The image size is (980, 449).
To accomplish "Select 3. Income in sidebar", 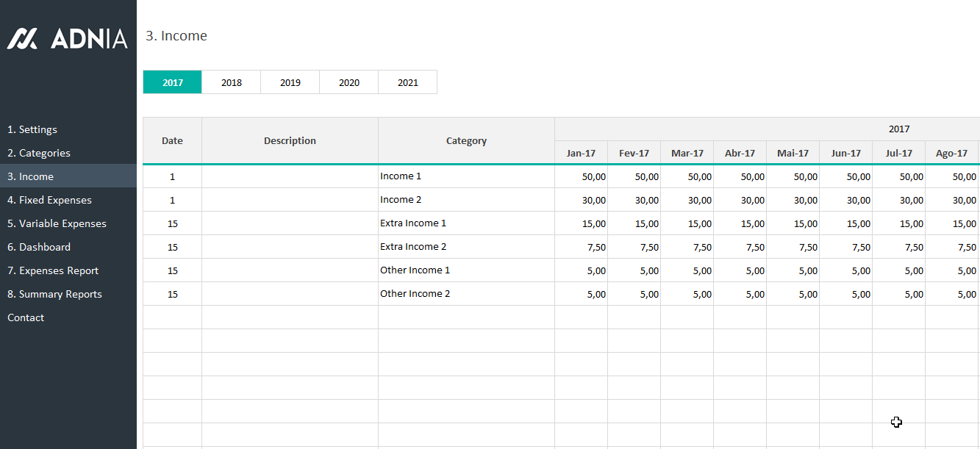I will [30, 176].
